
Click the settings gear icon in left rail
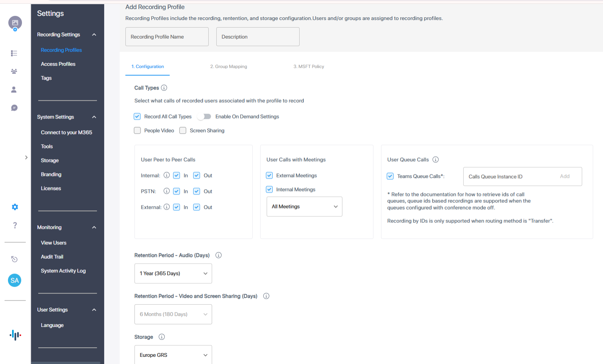click(15, 207)
